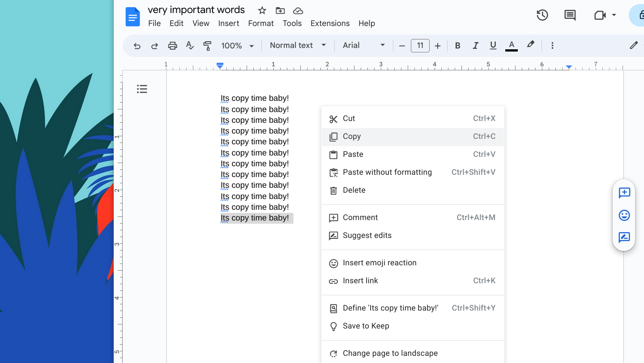
Task: Select Comment in the context menu
Action: pos(413,218)
